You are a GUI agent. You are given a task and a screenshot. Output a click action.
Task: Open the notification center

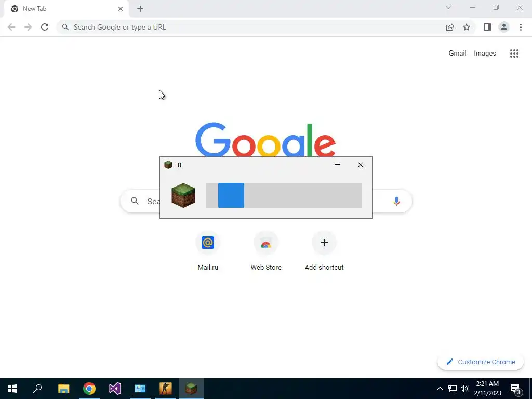[516, 389]
